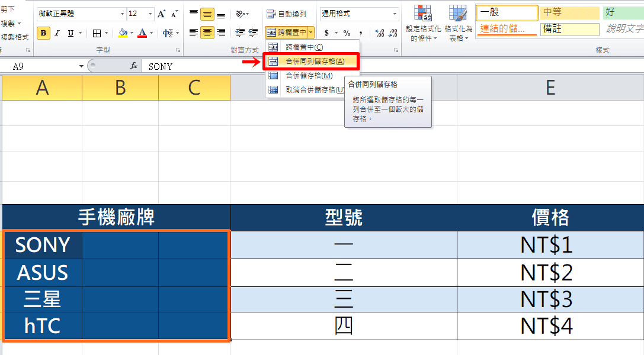Open the font color dropdown arrow
The height and width of the screenshot is (355, 644).
[152, 33]
